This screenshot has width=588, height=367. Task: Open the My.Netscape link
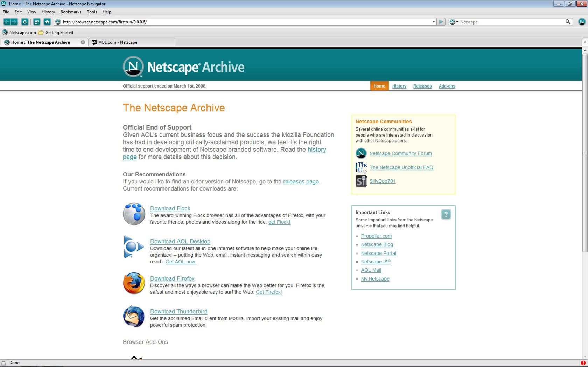click(x=375, y=279)
